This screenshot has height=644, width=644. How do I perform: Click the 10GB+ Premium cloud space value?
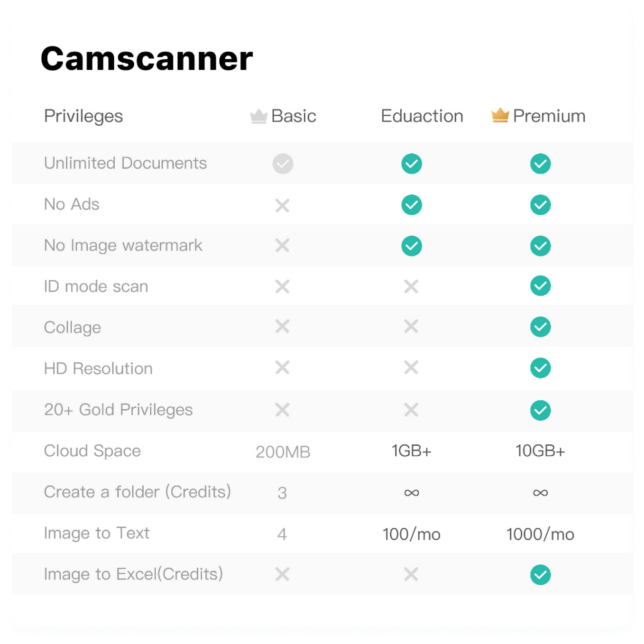coord(541,451)
